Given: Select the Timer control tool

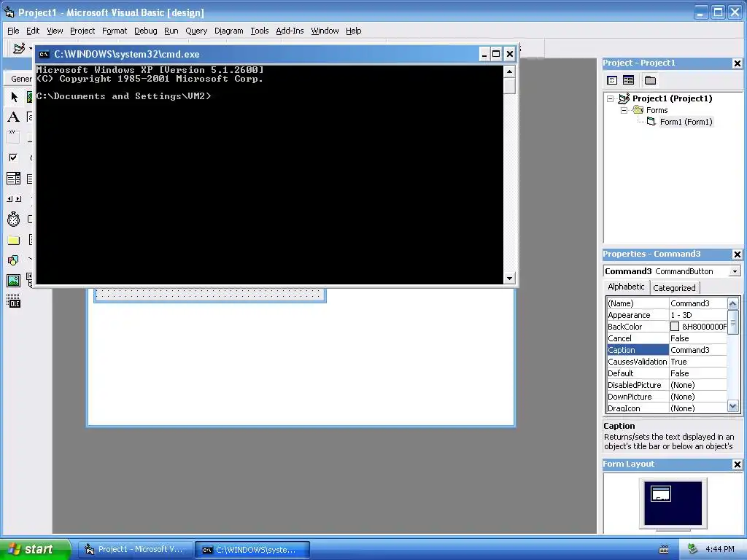Looking at the screenshot, I should 14,219.
